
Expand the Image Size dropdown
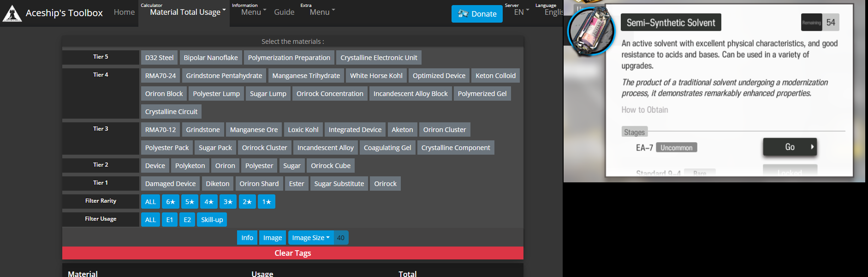[x=311, y=238]
